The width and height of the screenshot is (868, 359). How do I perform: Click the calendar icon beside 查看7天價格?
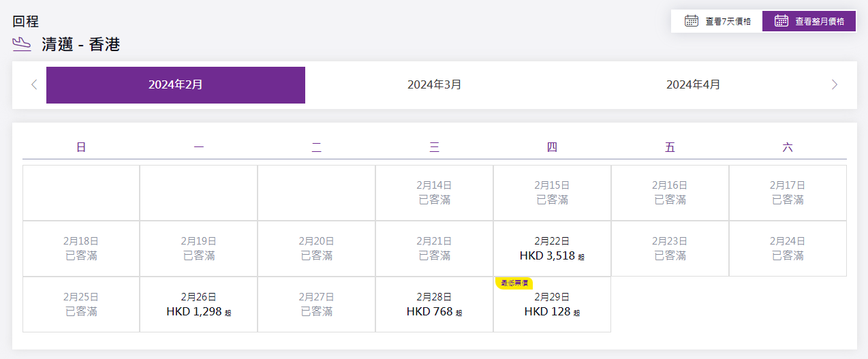[x=691, y=20]
